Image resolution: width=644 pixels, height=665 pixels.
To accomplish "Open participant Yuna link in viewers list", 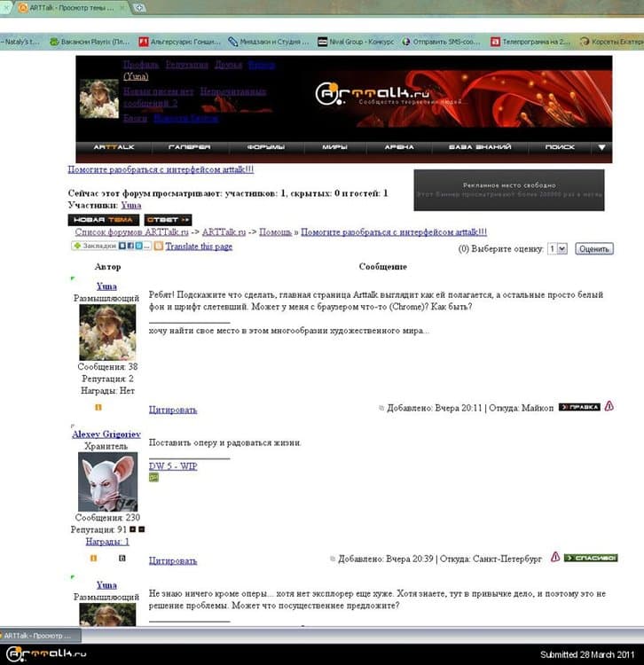I will click(x=130, y=206).
